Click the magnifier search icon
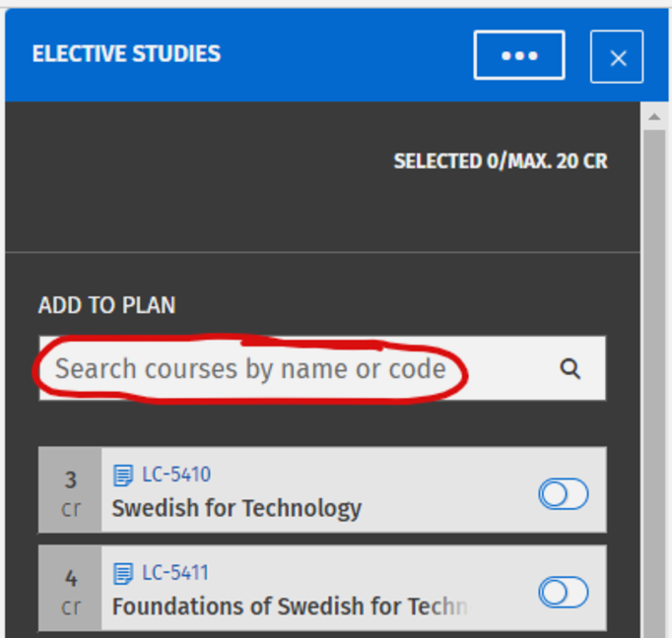Screen dimensions: 672x638 [x=570, y=368]
